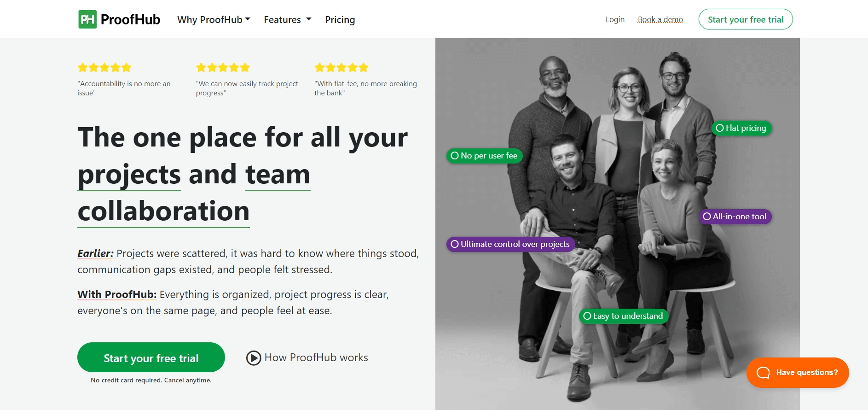Click the Book a demo link

[660, 19]
